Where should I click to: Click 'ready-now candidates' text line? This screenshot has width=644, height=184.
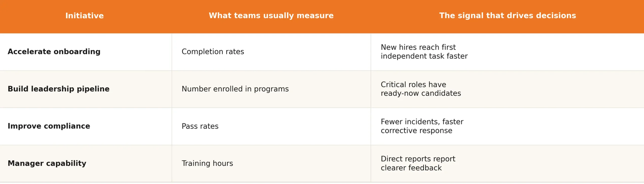(x=421, y=93)
